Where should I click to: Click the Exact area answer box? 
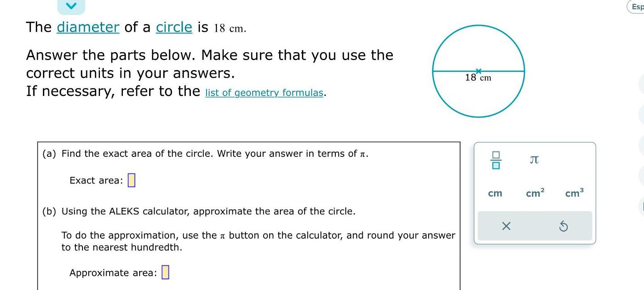tap(132, 180)
